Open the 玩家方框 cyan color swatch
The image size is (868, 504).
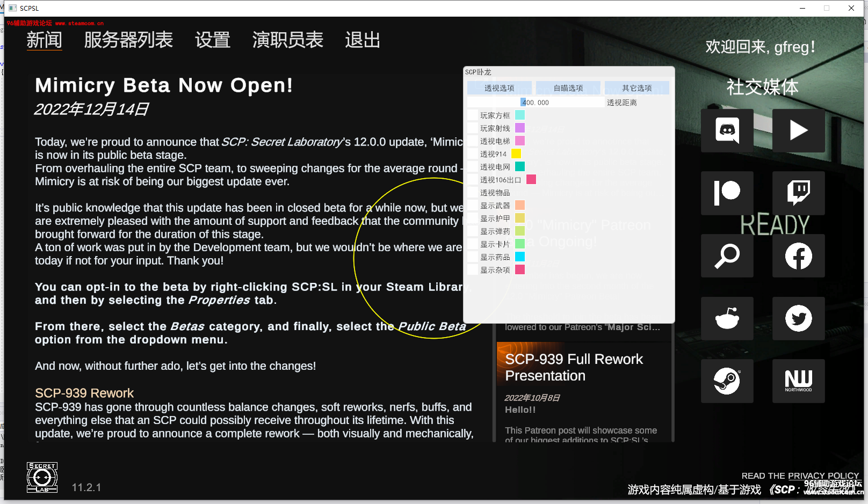coord(520,115)
